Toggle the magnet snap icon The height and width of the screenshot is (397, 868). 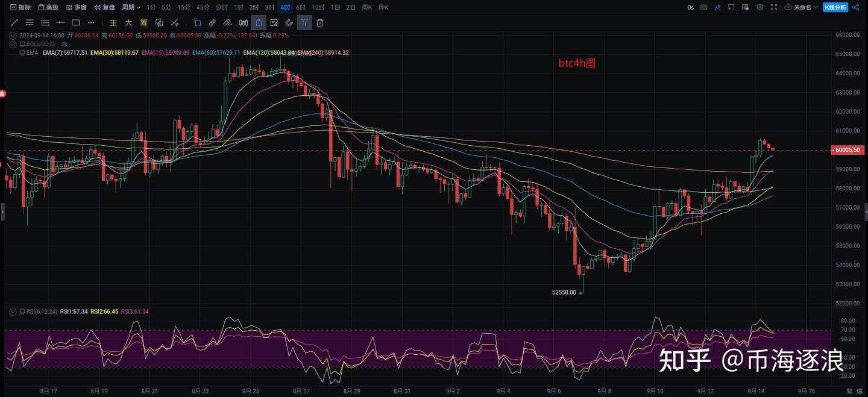click(x=289, y=23)
